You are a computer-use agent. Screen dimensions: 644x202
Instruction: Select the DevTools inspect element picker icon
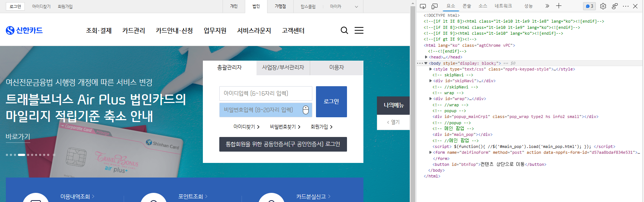[x=423, y=6]
